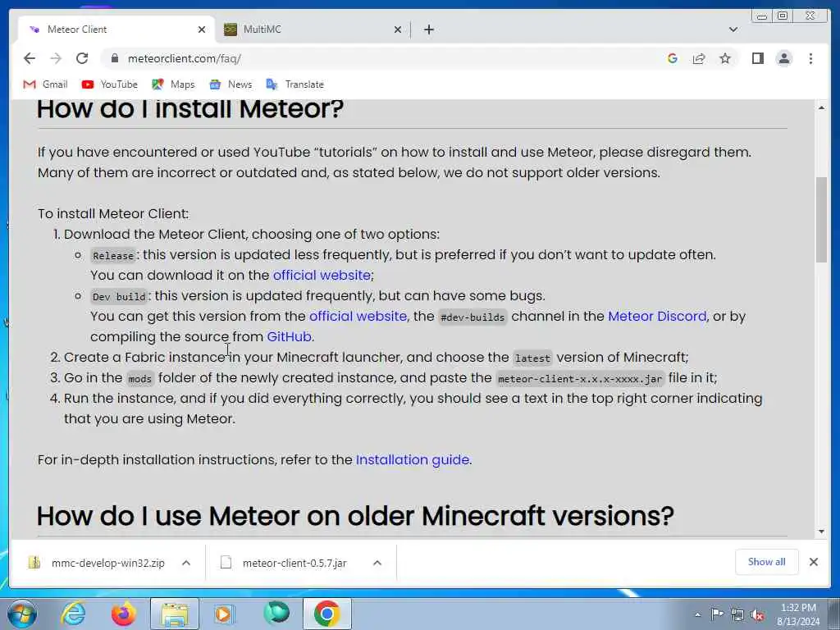840x630 pixels.
Task: Click the page scrollbar up arrow
Action: click(821, 107)
